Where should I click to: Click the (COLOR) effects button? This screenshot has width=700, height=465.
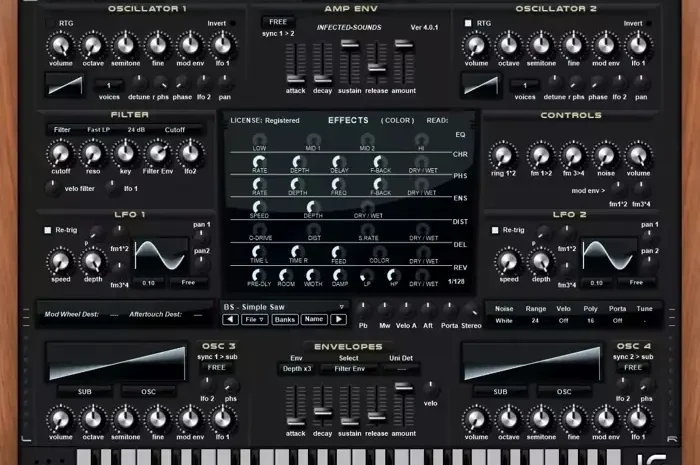click(x=397, y=120)
